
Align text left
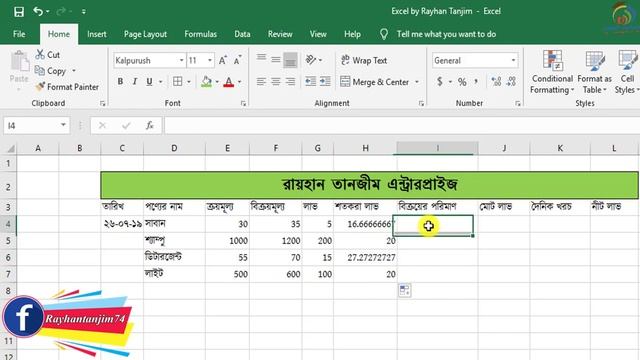coord(261,82)
